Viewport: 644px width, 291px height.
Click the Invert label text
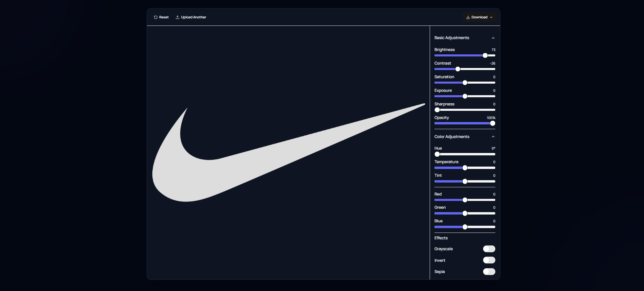440,260
